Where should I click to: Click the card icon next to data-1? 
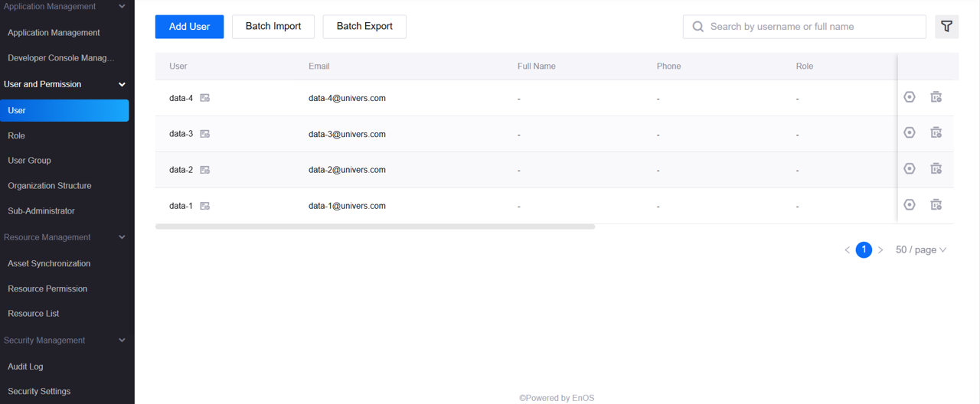coord(205,206)
